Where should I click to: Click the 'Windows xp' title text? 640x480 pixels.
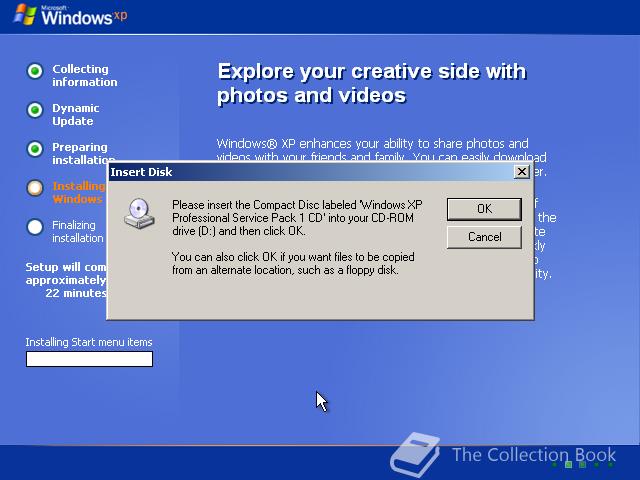84,16
